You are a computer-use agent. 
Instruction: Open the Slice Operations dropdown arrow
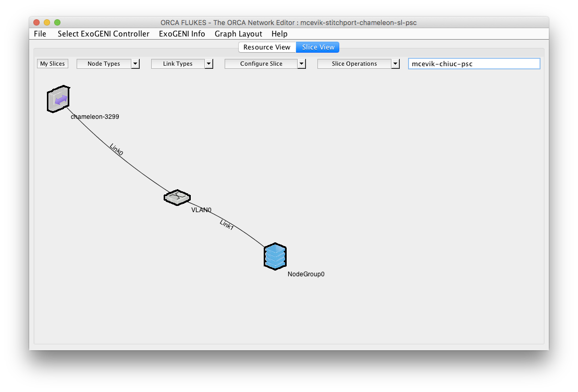tap(395, 64)
